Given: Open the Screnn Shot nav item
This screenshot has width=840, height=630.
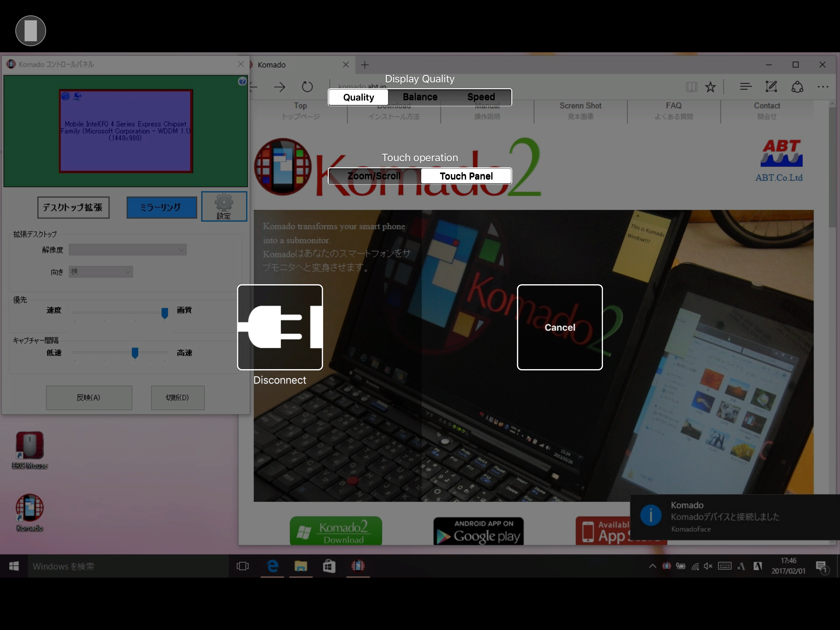Looking at the screenshot, I should click(x=580, y=111).
